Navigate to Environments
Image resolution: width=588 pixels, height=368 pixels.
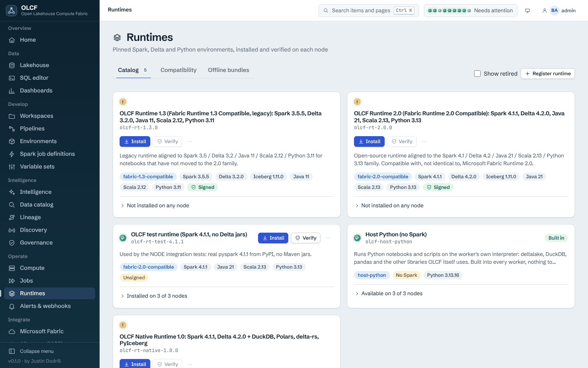pyautogui.click(x=49, y=141)
